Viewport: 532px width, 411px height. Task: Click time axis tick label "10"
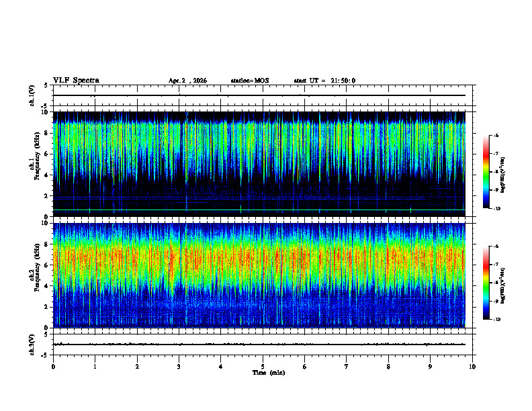pyautogui.click(x=472, y=367)
